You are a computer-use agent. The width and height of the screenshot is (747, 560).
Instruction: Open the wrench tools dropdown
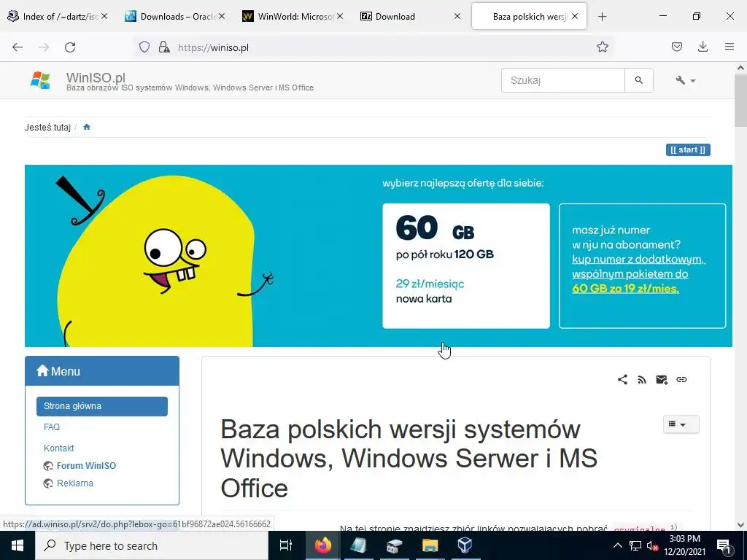686,80
